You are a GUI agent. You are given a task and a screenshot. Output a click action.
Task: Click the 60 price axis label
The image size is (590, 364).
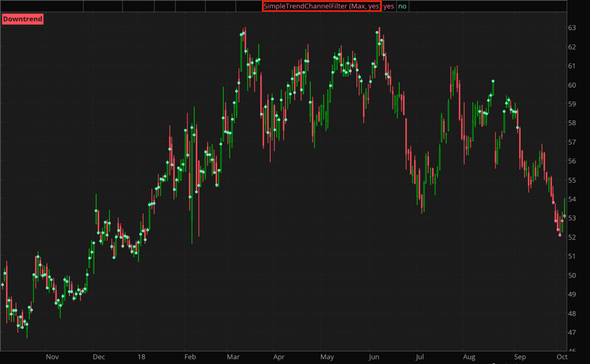point(572,85)
